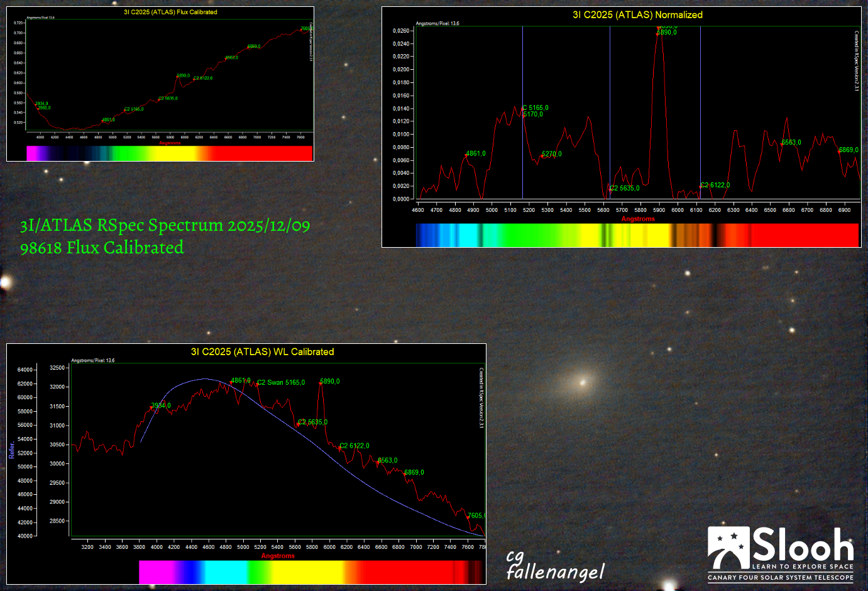This screenshot has width=868, height=591.
Task: Select the '3I/ATLAS RSpec Spectrum 2025/12/09' caption
Action: [165, 225]
